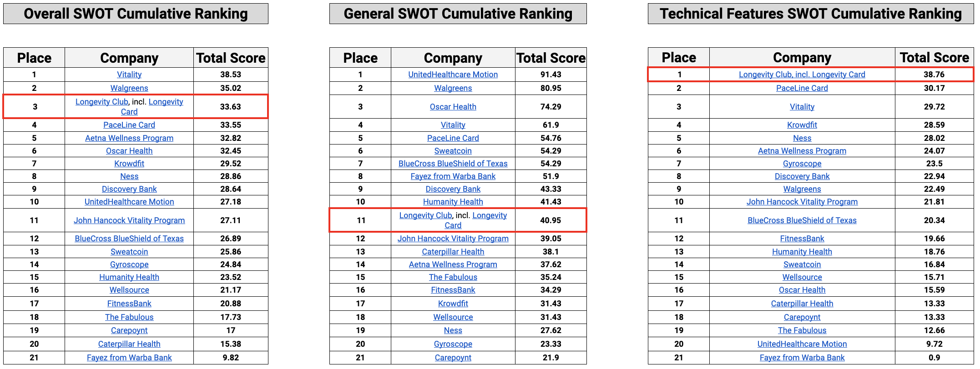Open Vitality link in Overall ranking table
980x369 pixels.
click(x=129, y=75)
